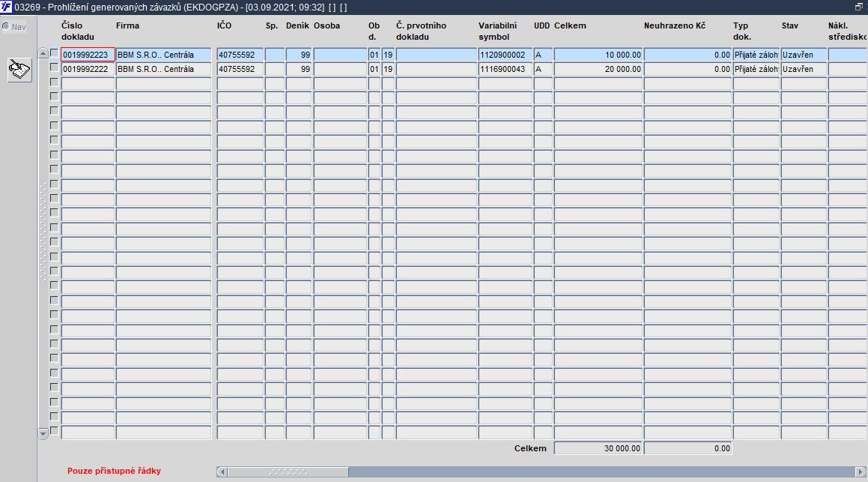Tick the checkbox of the third empty row
868x482 pixels.
tap(54, 111)
